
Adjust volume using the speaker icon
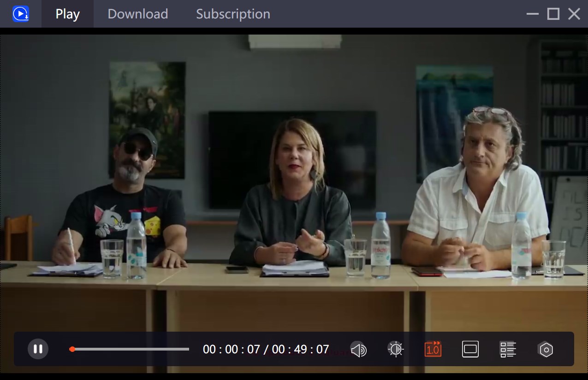coord(359,349)
